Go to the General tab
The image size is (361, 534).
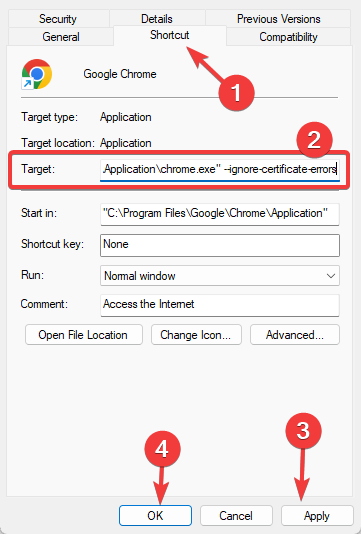pyautogui.click(x=61, y=36)
